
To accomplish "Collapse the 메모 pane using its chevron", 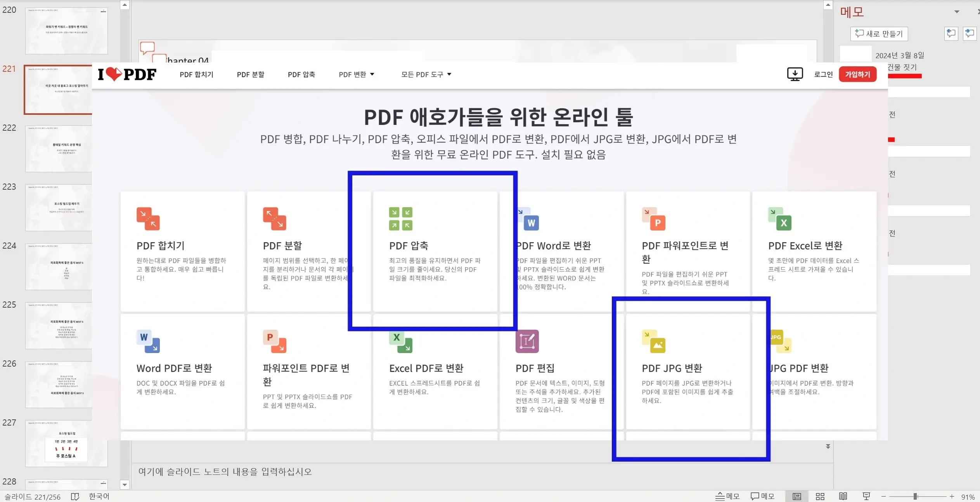I will pyautogui.click(x=957, y=12).
